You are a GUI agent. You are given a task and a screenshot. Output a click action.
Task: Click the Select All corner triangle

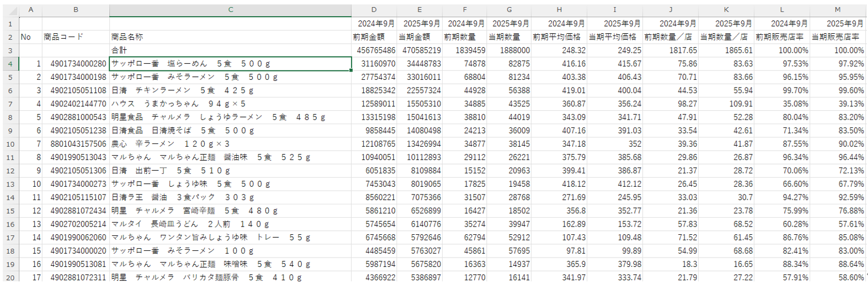click(x=9, y=11)
